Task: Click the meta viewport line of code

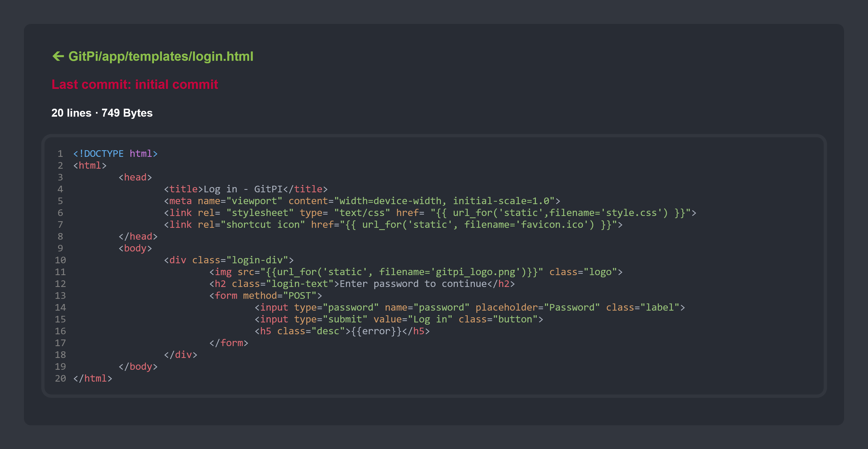Action: 362,201
